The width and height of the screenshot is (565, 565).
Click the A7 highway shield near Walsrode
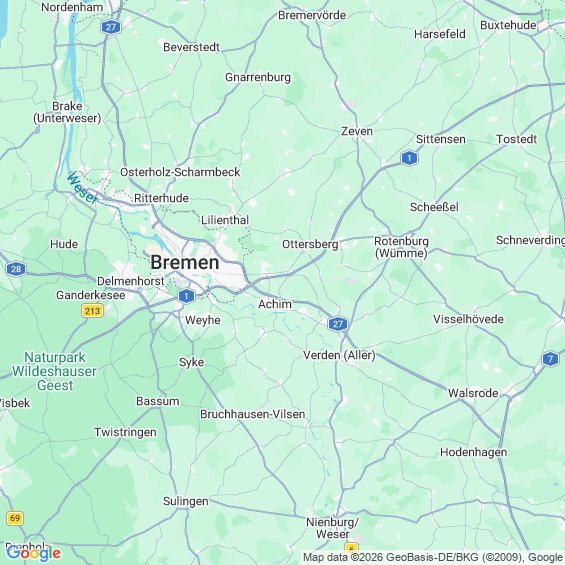(550, 359)
